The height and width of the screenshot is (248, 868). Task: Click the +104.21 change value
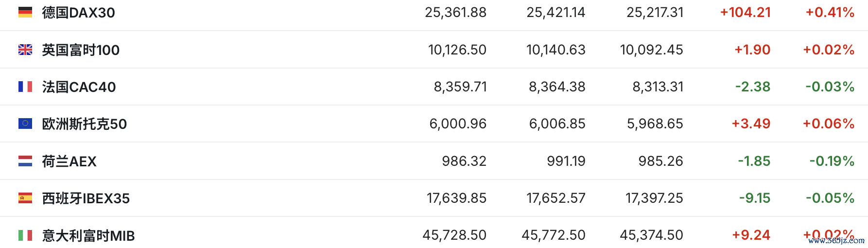click(x=745, y=13)
